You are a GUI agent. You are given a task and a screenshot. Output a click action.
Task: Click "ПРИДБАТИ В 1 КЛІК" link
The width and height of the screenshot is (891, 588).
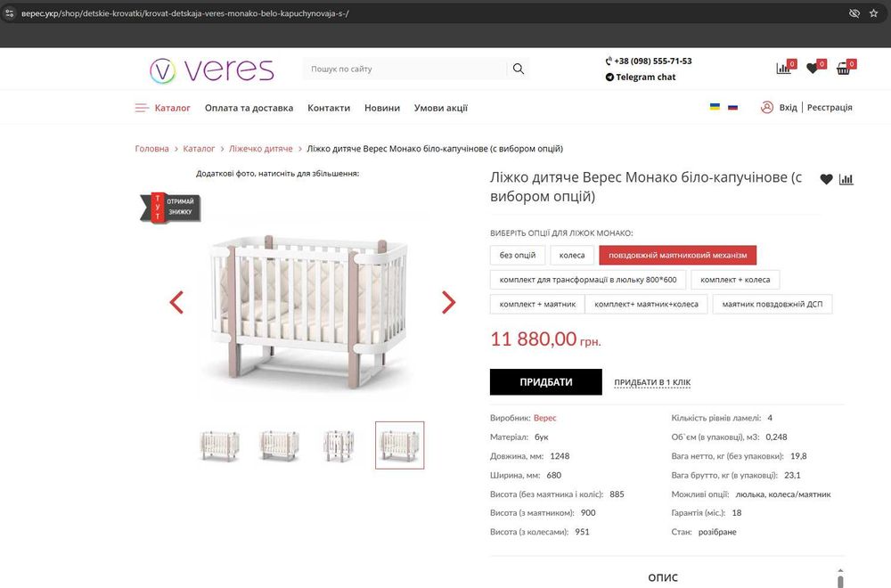tap(652, 382)
